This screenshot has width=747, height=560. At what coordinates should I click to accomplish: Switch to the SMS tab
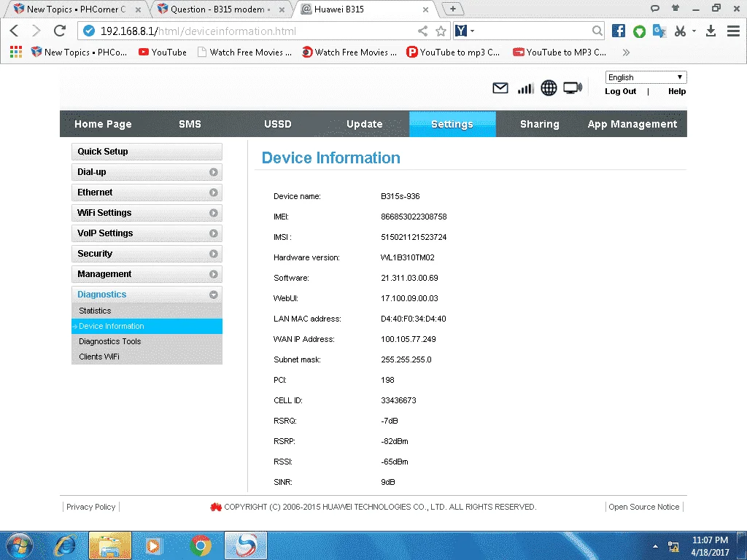click(190, 124)
